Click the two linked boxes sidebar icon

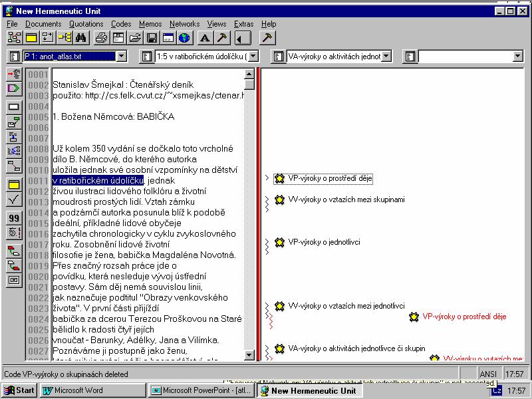tap(14, 166)
